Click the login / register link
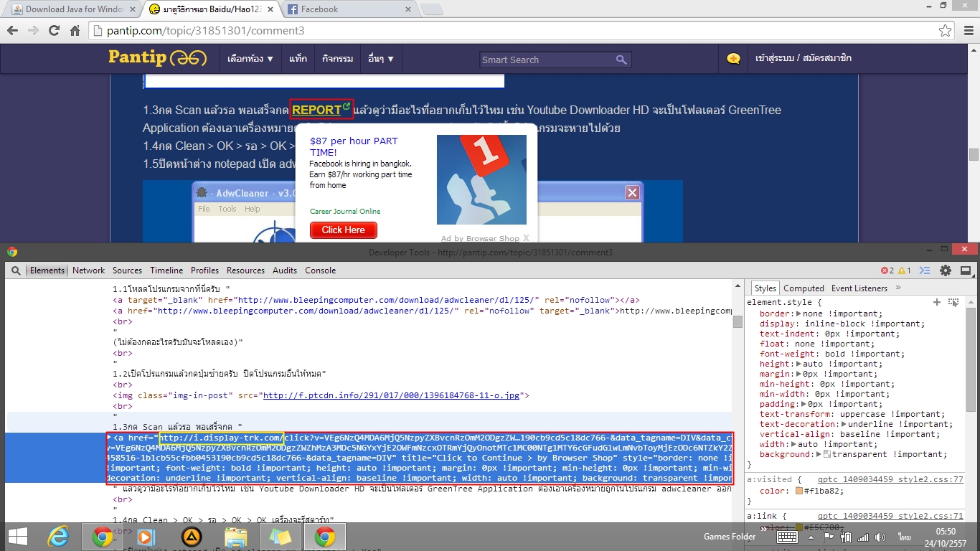 (x=804, y=58)
